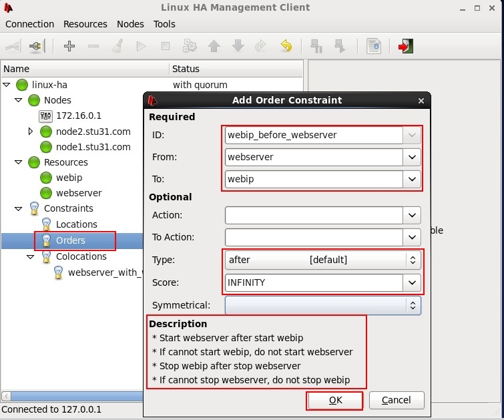Viewport: 504px width, 420px height.
Task: Click the Start resource play icon
Action: (x=141, y=46)
